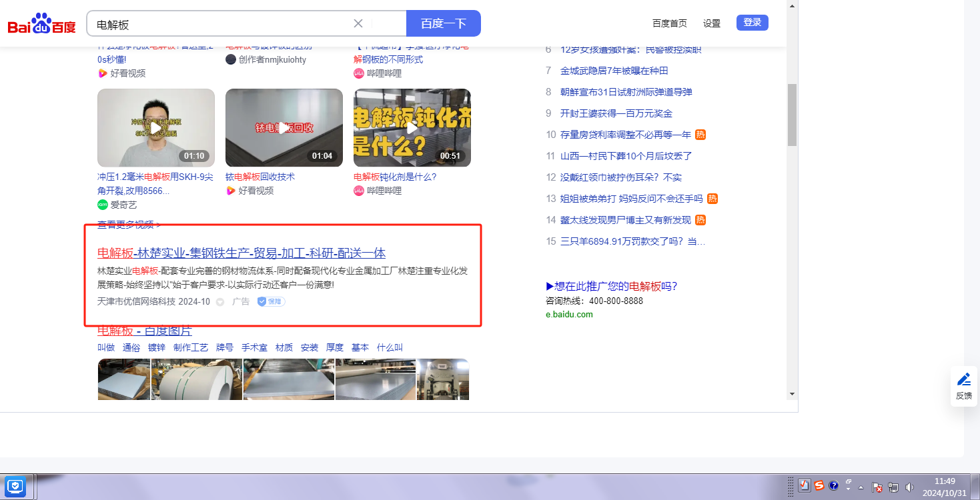Open the 林楚实业 电解板 ad result title
Screen dimensions: 980x500
(241, 253)
